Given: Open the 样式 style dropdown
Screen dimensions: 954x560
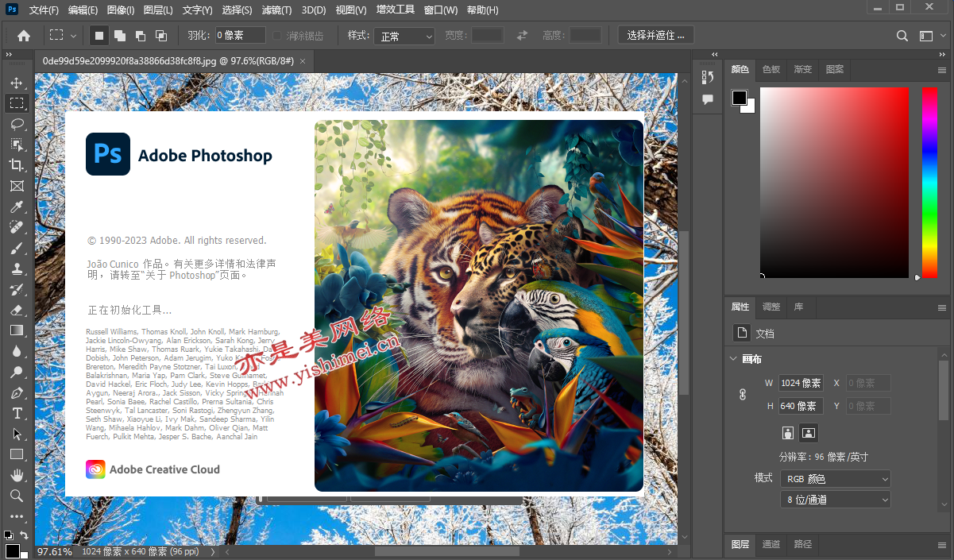Looking at the screenshot, I should pyautogui.click(x=405, y=36).
